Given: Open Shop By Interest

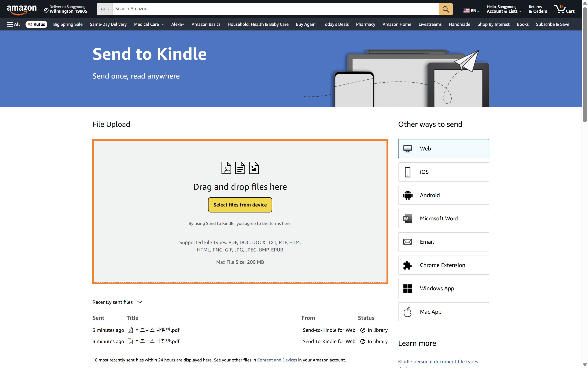Looking at the screenshot, I should coord(493,24).
